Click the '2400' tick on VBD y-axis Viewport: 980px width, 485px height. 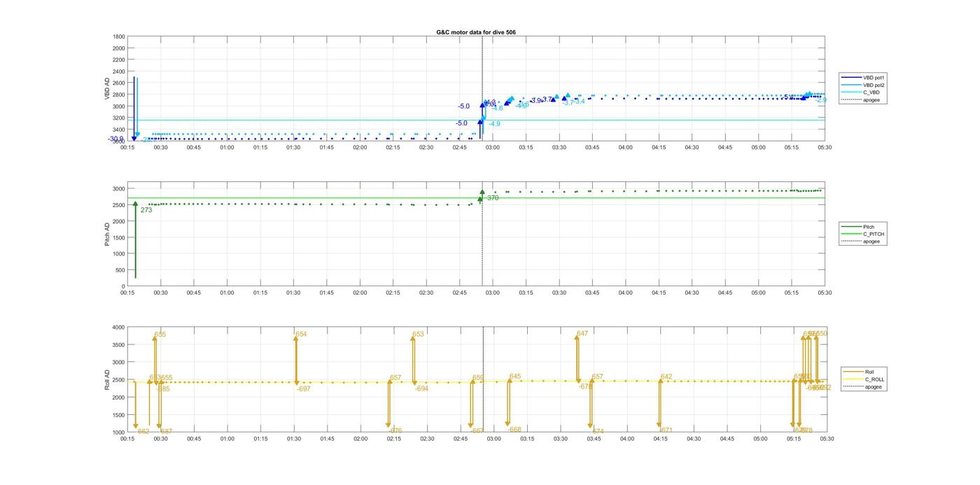pyautogui.click(x=119, y=71)
